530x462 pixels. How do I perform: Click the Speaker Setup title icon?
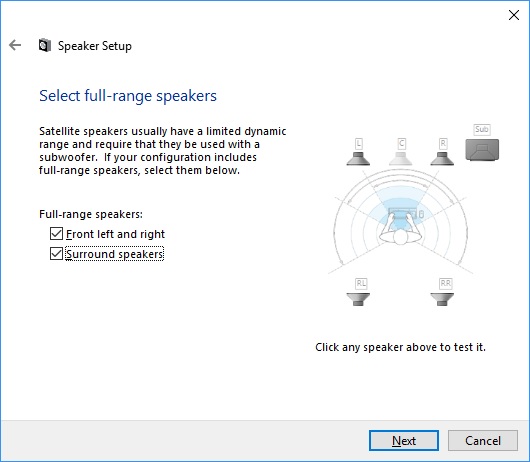pos(45,45)
